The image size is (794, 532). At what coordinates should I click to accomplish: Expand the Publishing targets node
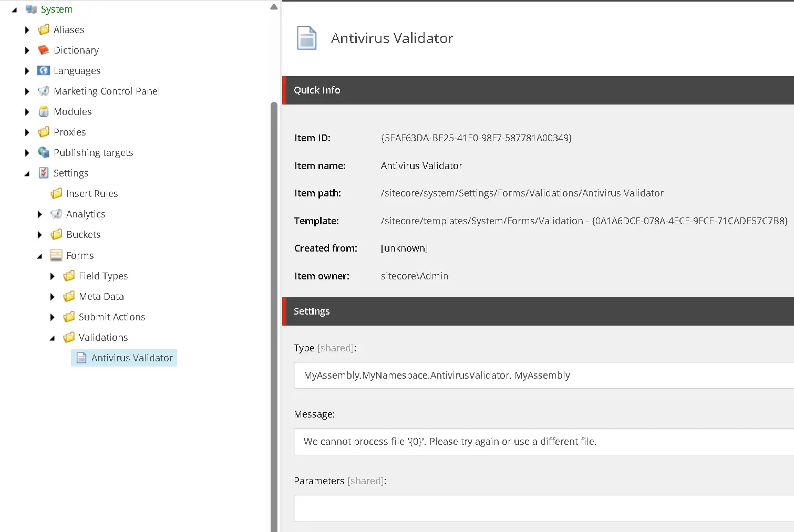(x=27, y=153)
